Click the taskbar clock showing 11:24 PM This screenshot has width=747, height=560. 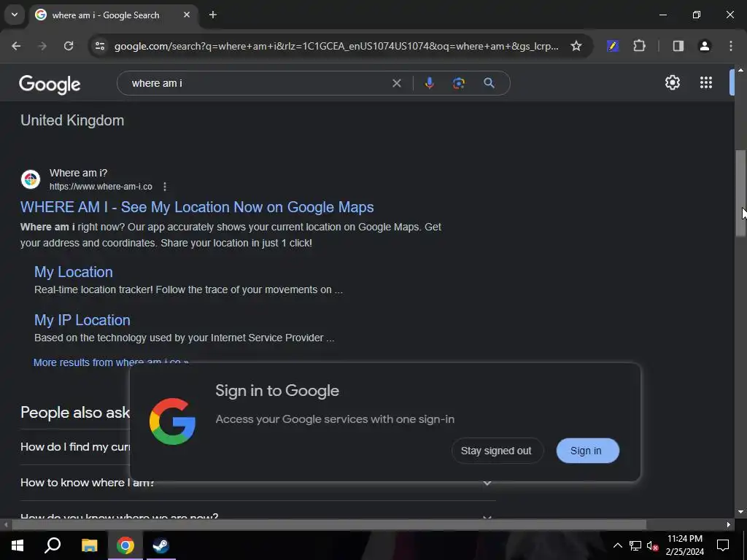coord(684,545)
